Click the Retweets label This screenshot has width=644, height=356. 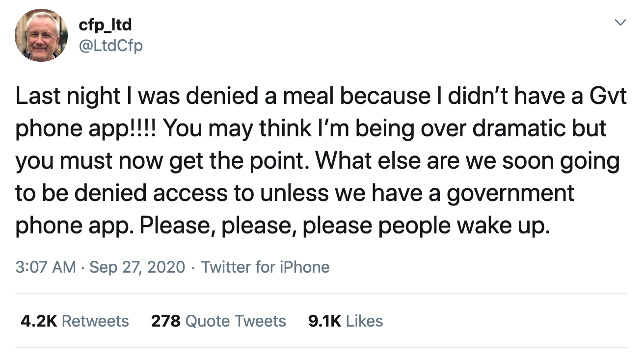point(96,321)
